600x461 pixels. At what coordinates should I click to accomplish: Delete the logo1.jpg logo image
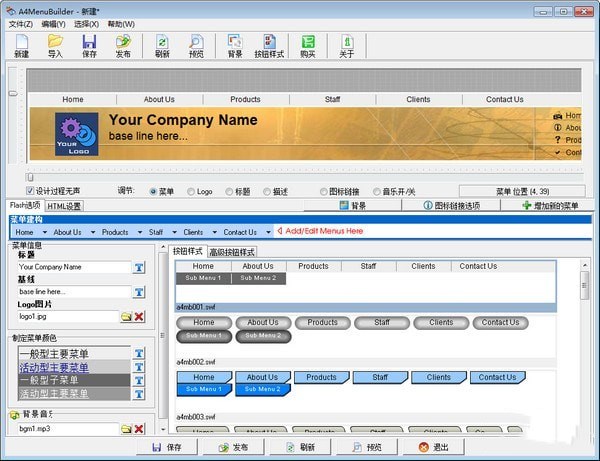point(139,316)
